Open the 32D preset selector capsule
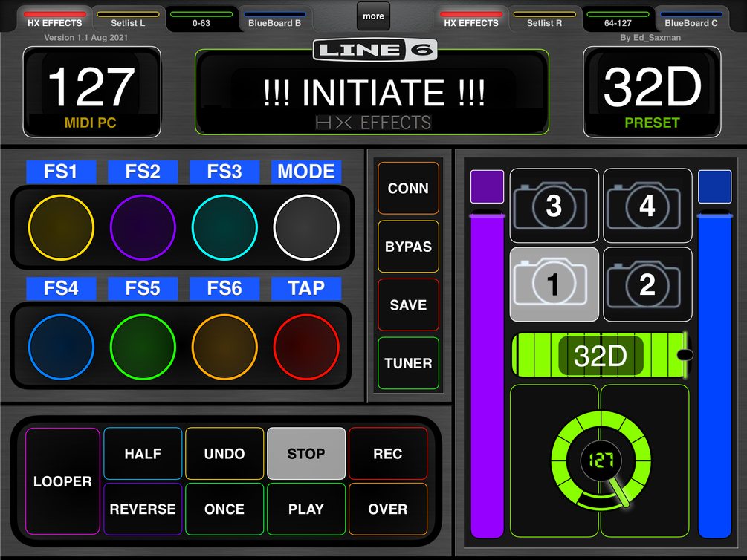 tap(601, 355)
